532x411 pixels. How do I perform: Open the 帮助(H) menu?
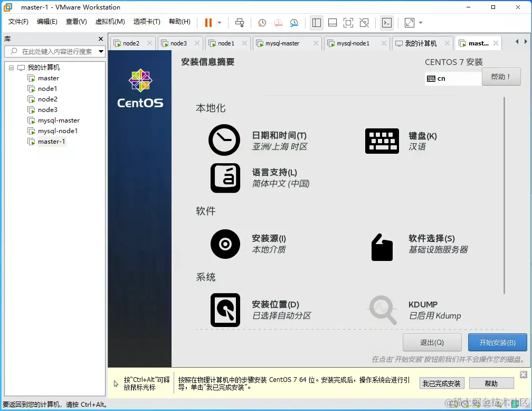point(179,22)
